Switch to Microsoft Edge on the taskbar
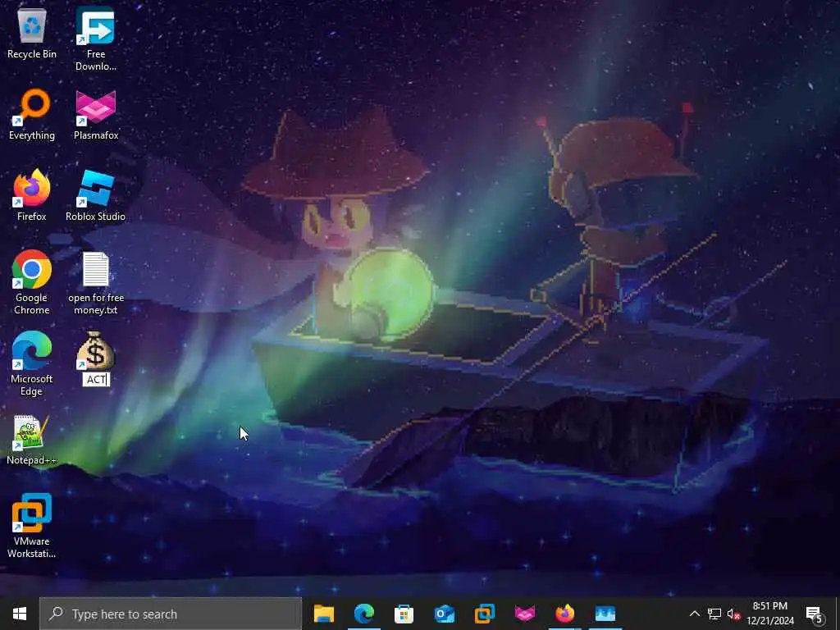Image resolution: width=840 pixels, height=630 pixels. point(363,614)
